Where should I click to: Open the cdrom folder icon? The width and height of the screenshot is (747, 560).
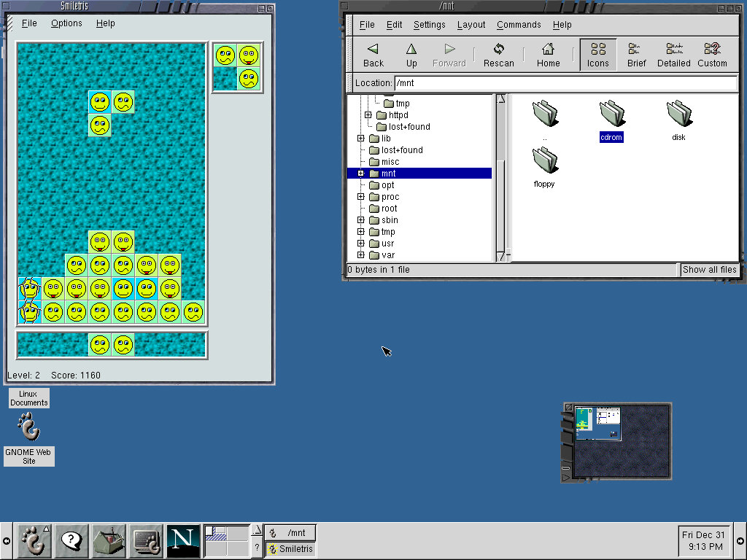[611, 114]
